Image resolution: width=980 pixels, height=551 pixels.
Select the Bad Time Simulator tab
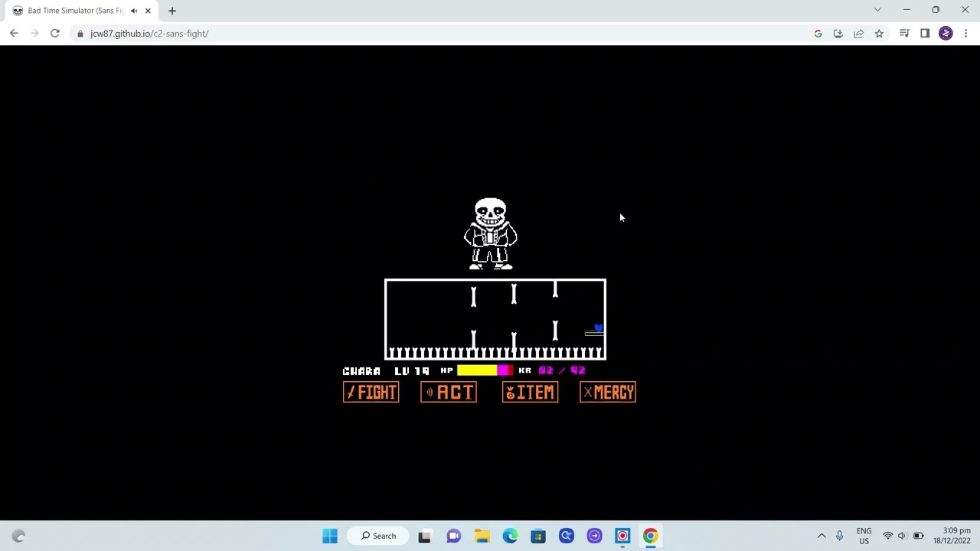pyautogui.click(x=81, y=11)
